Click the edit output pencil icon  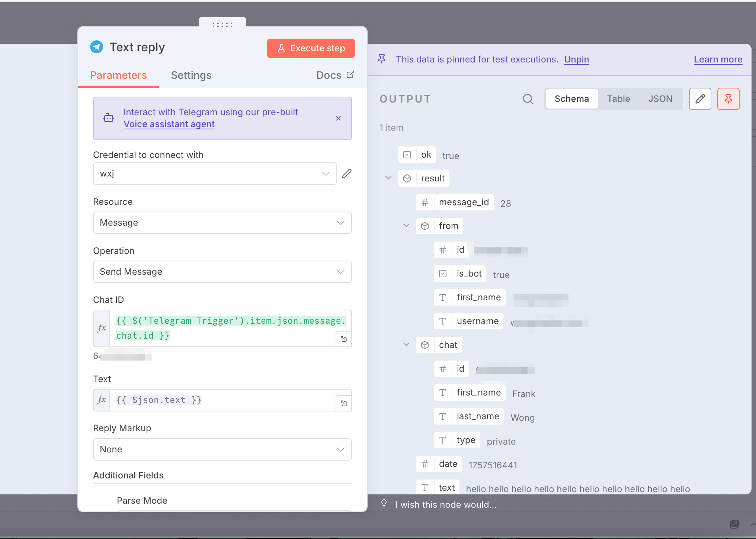pyautogui.click(x=700, y=99)
